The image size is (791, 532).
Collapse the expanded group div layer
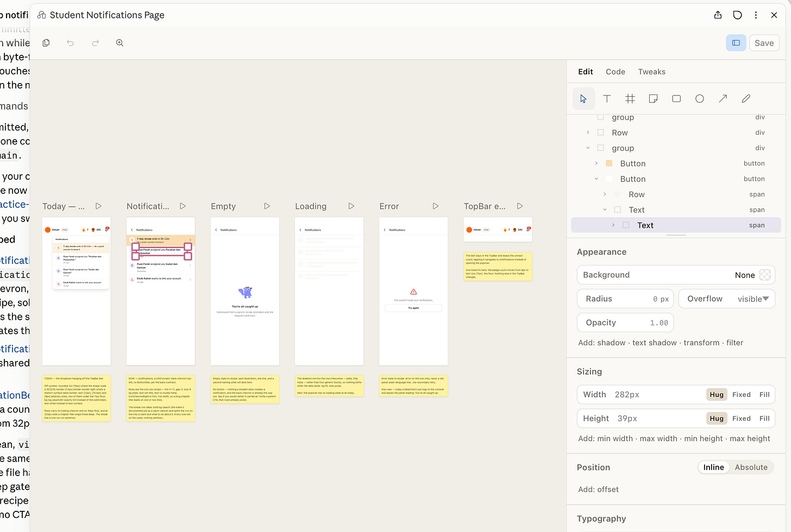[x=588, y=148]
